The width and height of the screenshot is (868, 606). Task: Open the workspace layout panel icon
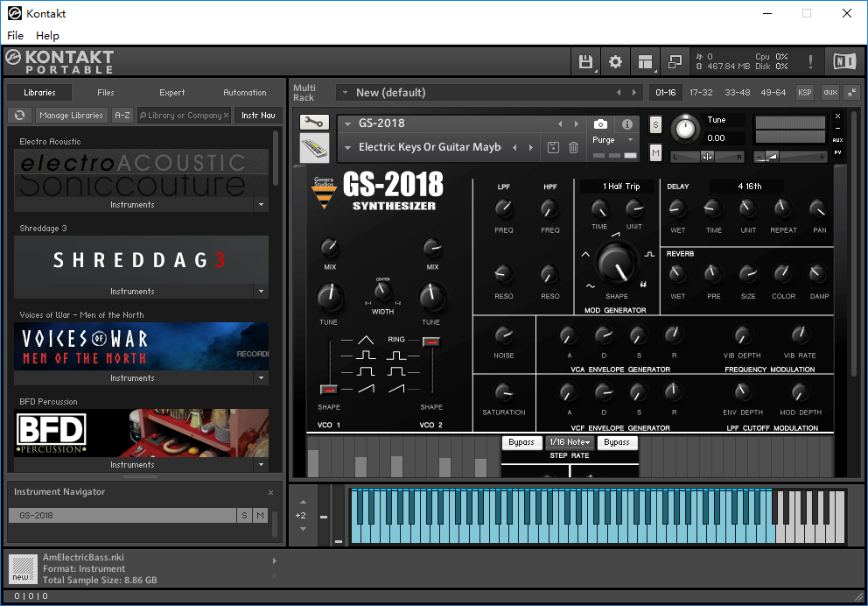[645, 61]
